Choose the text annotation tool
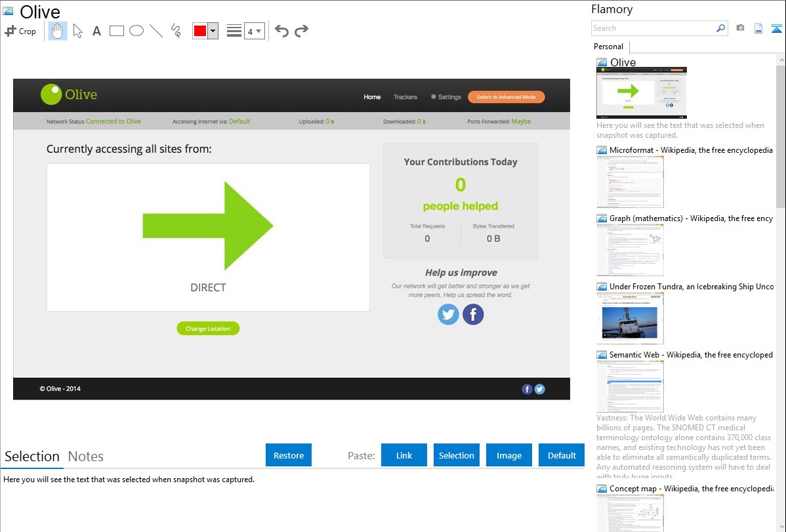This screenshot has height=532, width=786. pos(96,31)
